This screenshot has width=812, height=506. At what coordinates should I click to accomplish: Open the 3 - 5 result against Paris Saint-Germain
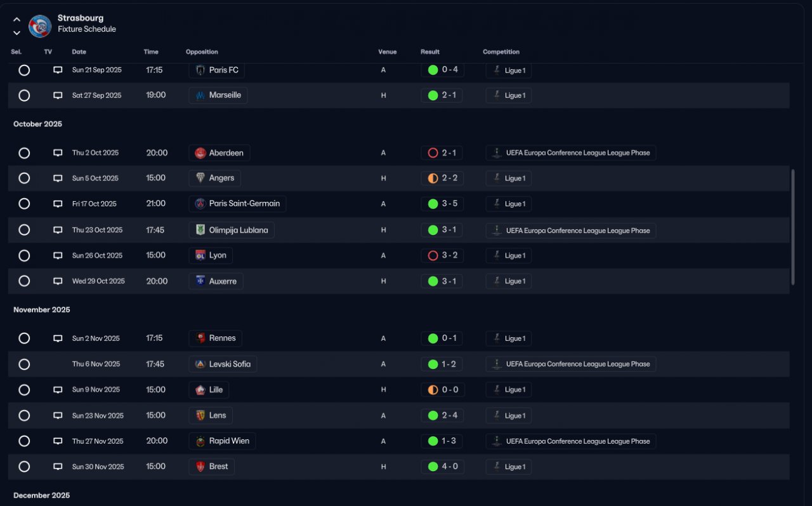pos(442,204)
